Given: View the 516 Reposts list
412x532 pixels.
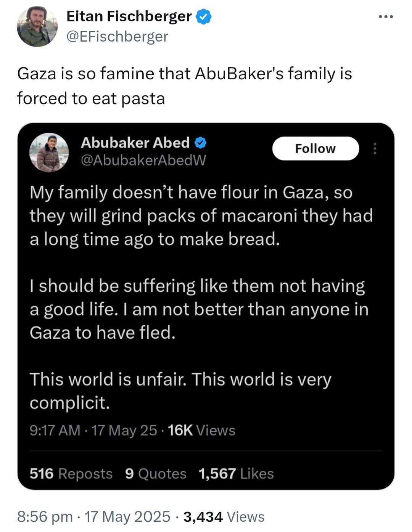Looking at the screenshot, I should 71,474.
